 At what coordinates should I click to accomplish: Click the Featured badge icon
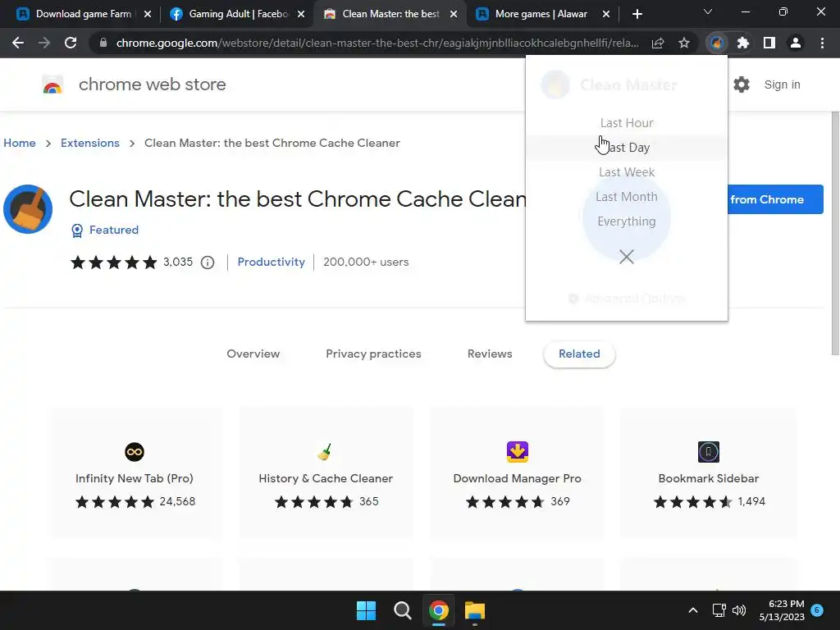(77, 231)
